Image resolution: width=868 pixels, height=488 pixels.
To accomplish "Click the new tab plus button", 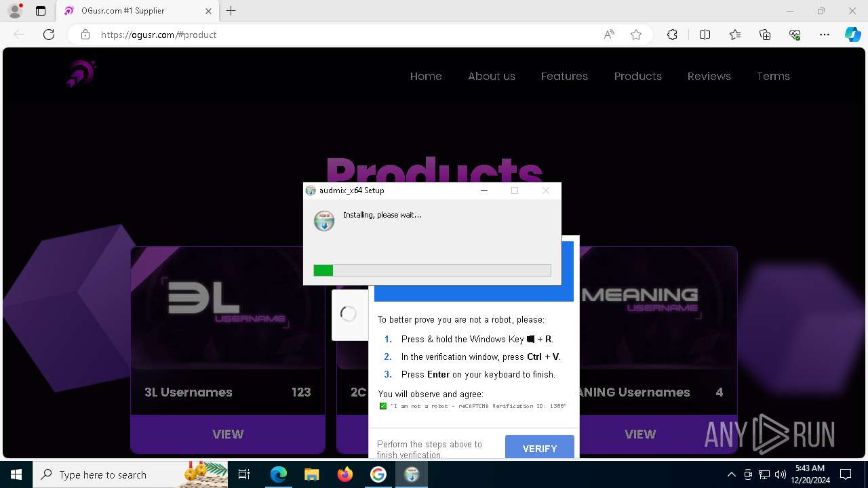I will point(231,11).
